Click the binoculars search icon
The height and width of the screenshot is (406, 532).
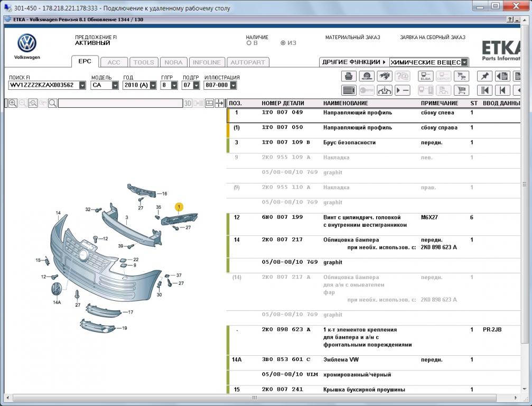pos(385,76)
